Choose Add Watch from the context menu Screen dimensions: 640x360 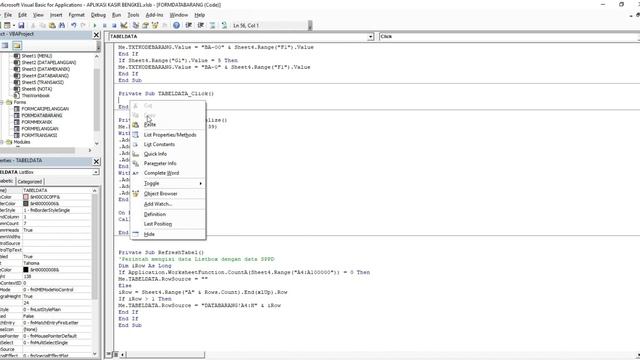(x=158, y=204)
